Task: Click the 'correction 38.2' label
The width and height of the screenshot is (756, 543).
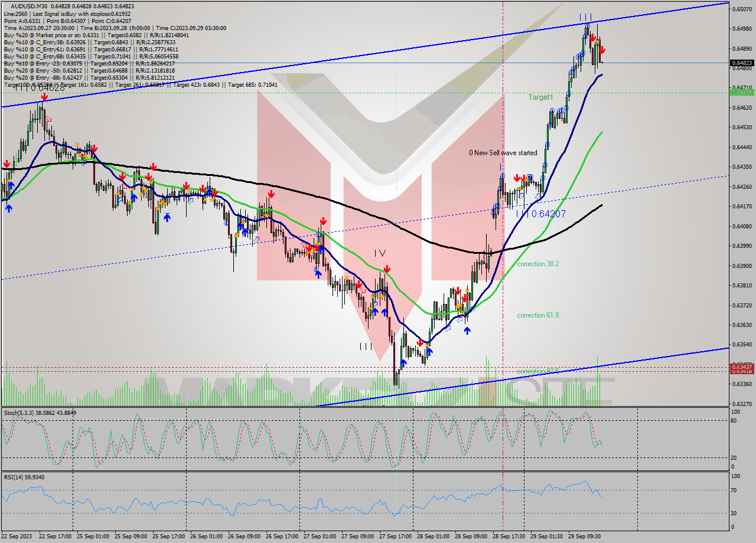Action: [537, 264]
